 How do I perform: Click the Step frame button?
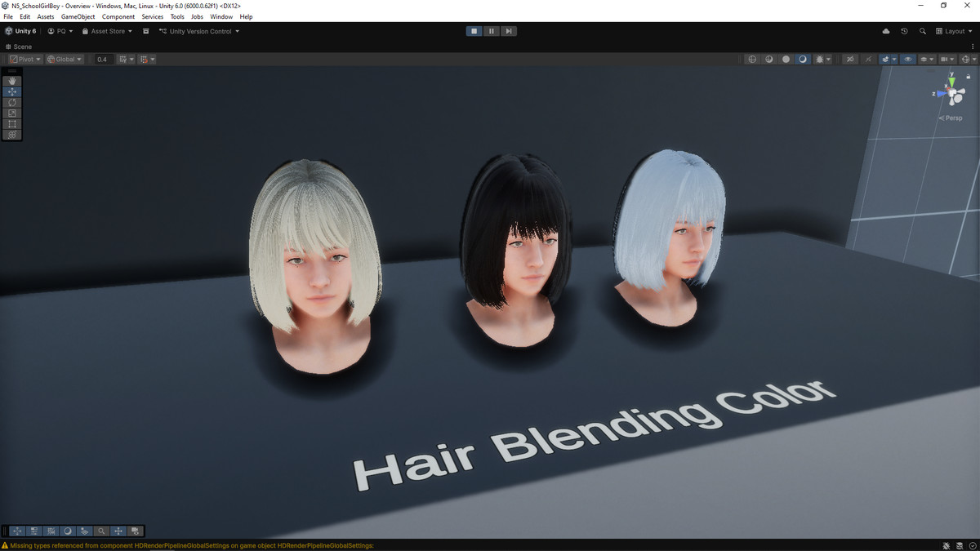coord(509,31)
